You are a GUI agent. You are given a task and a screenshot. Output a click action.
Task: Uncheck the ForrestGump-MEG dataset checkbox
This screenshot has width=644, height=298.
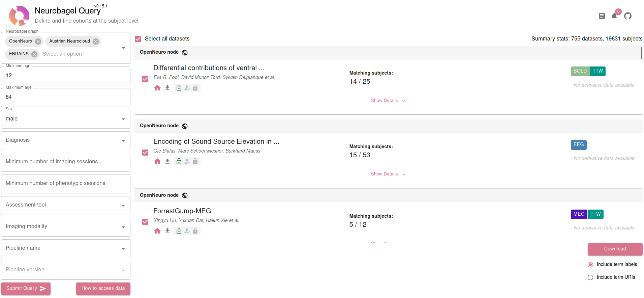[x=145, y=222]
